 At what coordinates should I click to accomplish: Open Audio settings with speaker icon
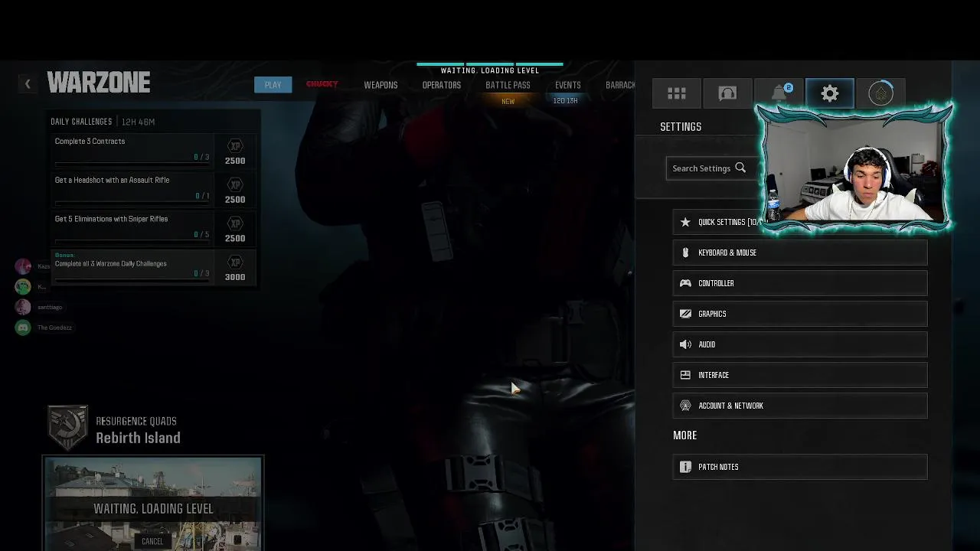[800, 344]
